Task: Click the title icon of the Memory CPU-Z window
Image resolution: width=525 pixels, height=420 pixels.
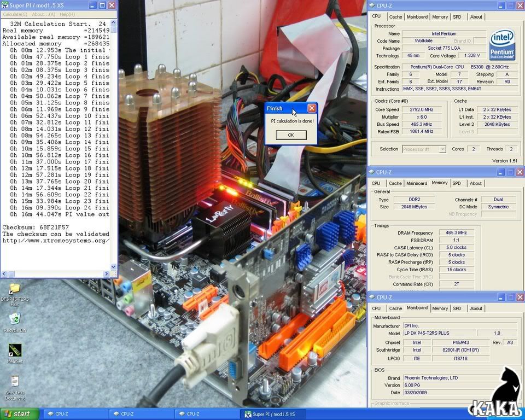Action: point(372,172)
